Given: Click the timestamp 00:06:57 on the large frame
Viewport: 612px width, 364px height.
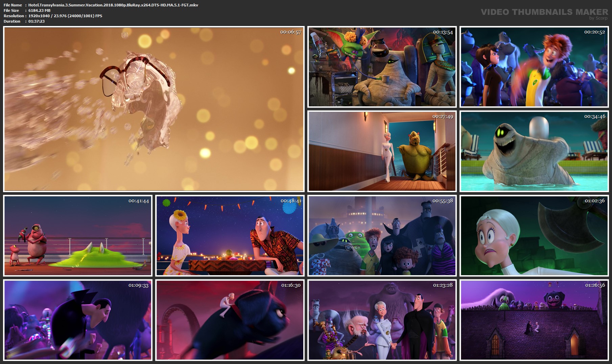Looking at the screenshot, I should (x=291, y=32).
